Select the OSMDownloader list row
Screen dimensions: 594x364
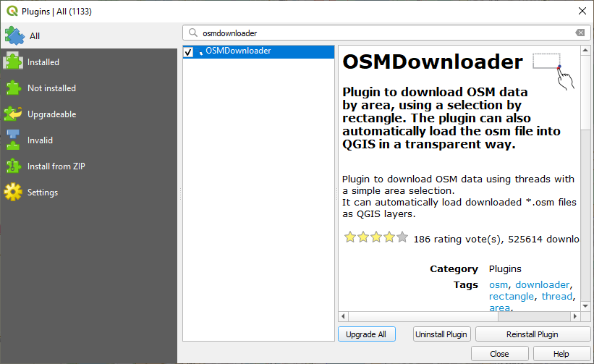pyautogui.click(x=258, y=52)
